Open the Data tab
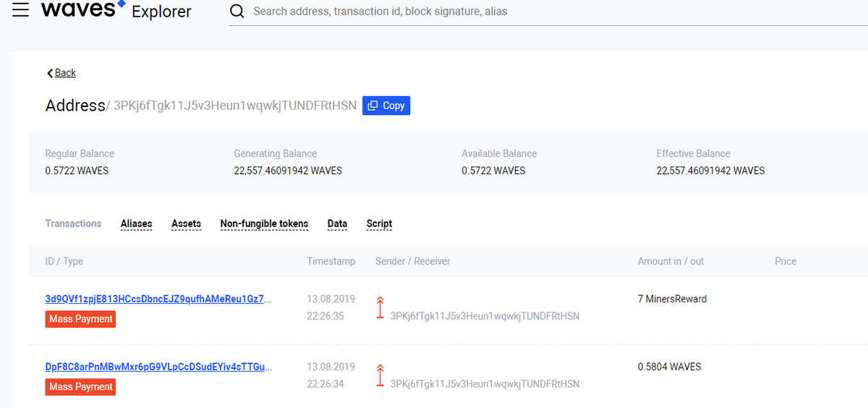This screenshot has width=868, height=408. point(337,224)
